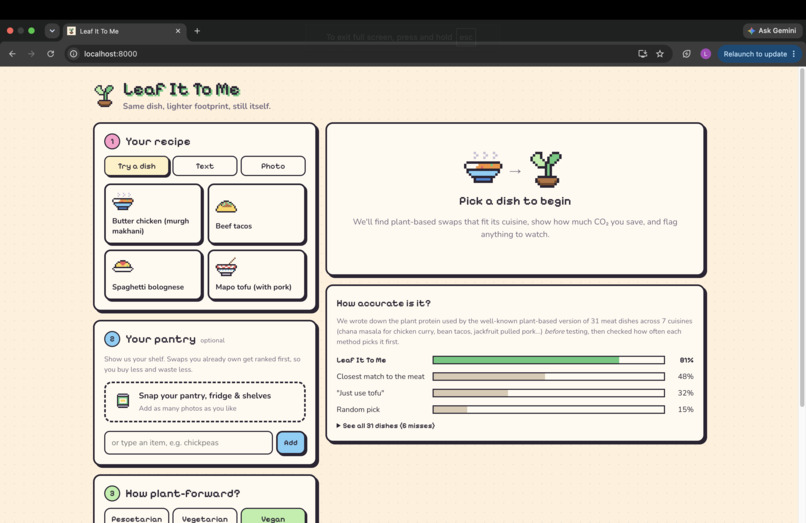Switch to the Photo tab
Image resolution: width=806 pixels, height=523 pixels.
tap(273, 166)
